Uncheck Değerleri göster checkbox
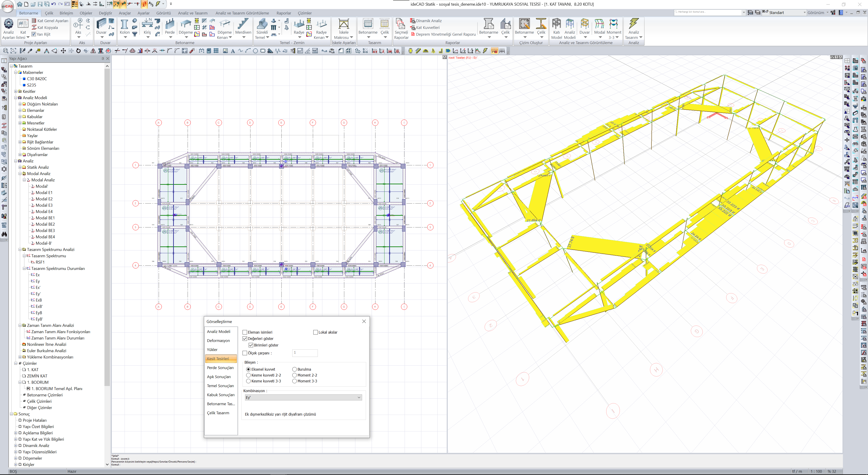 245,339
